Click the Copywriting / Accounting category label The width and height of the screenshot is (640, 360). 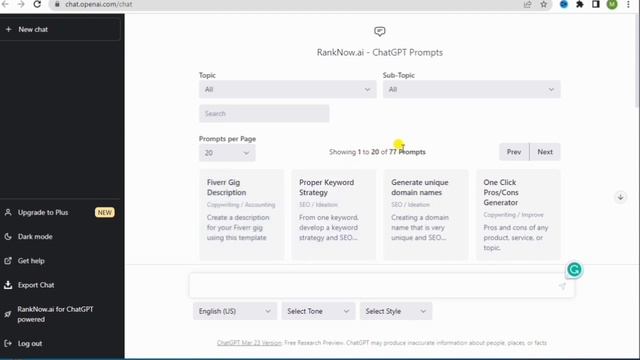[241, 205]
